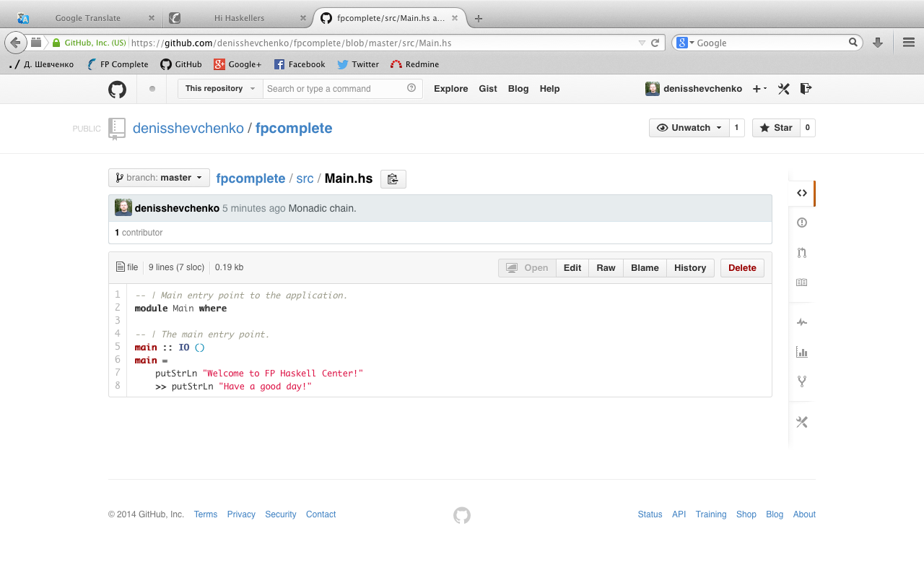924x578 pixels.
Task: Click commit author avatar thumbnail
Action: [x=123, y=208]
